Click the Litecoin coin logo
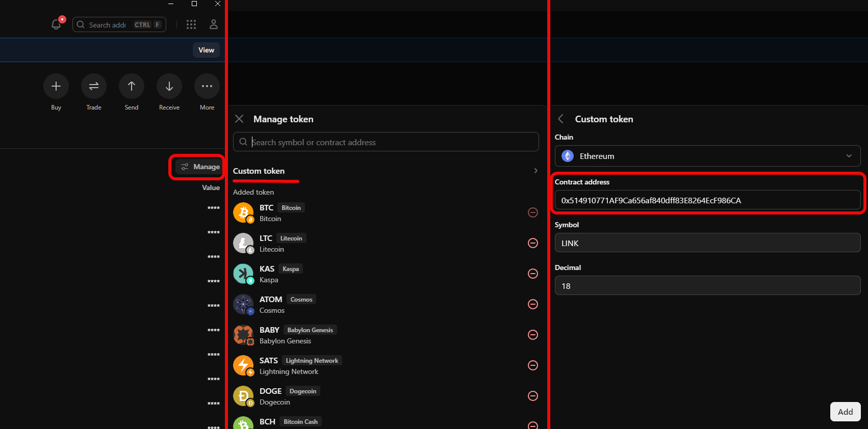This screenshot has width=868, height=429. tap(243, 243)
